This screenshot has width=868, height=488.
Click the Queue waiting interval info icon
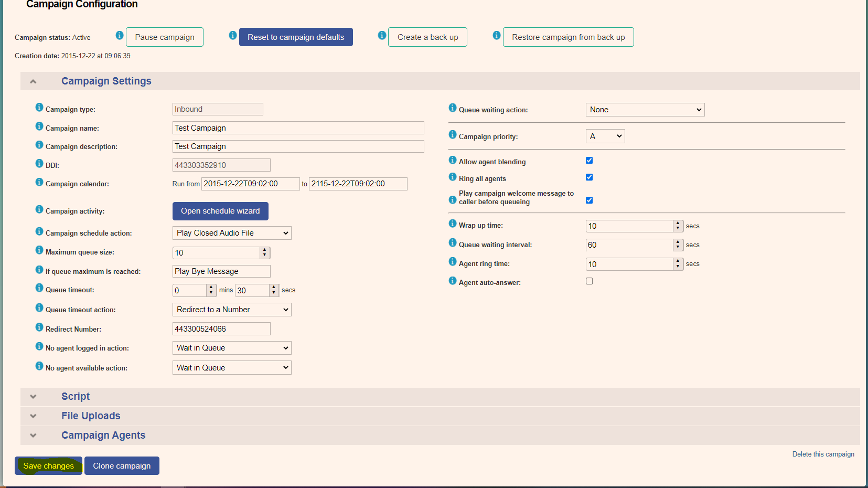tap(453, 242)
